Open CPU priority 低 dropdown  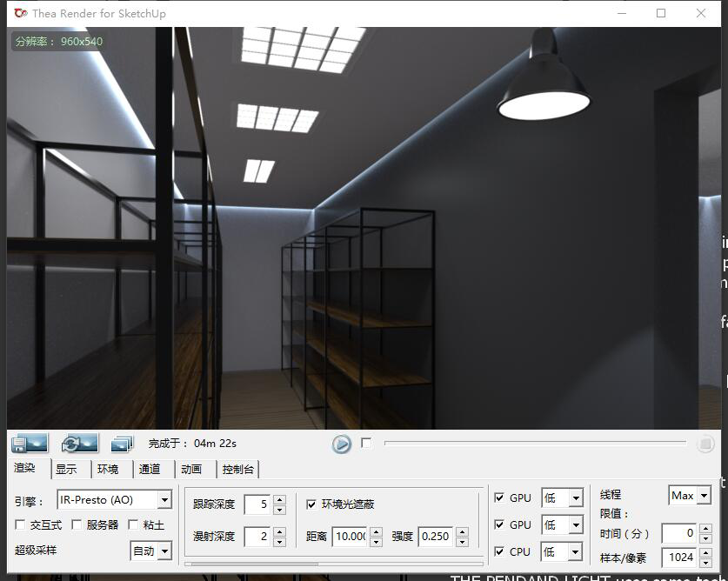click(576, 552)
